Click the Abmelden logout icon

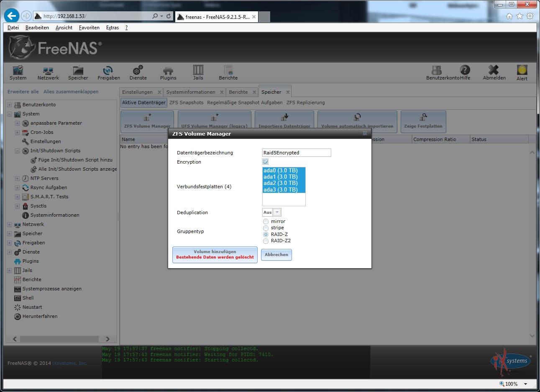494,72
